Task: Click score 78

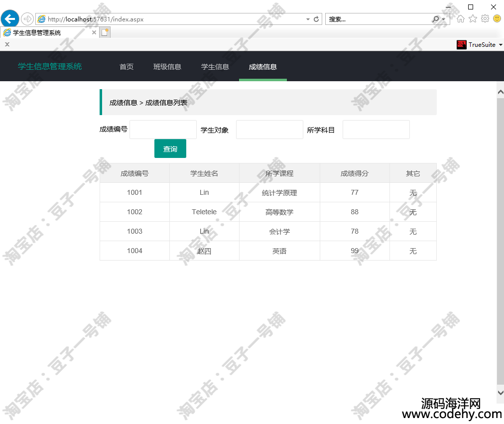Action: point(355,232)
